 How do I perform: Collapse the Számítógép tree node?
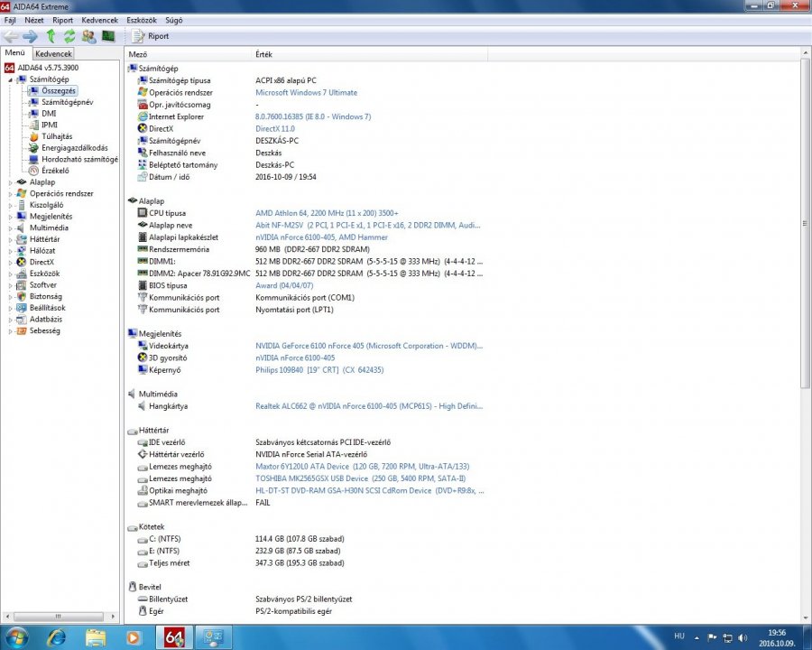pos(10,79)
